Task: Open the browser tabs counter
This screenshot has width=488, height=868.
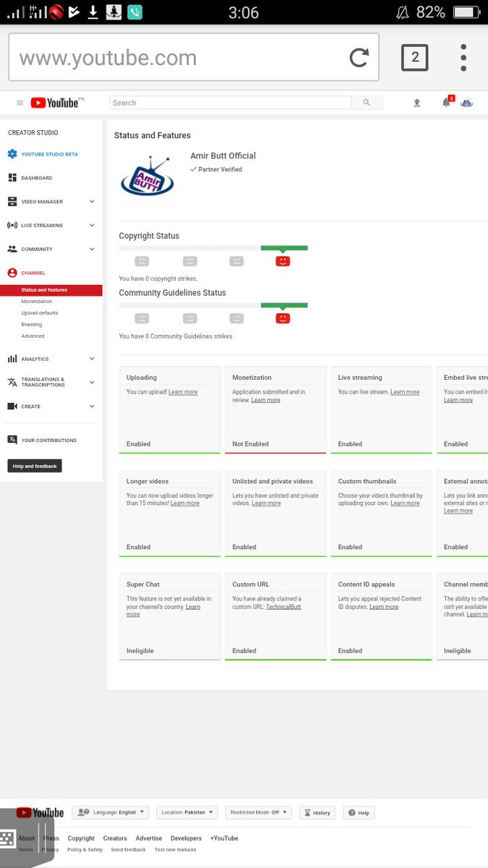Action: tap(415, 57)
